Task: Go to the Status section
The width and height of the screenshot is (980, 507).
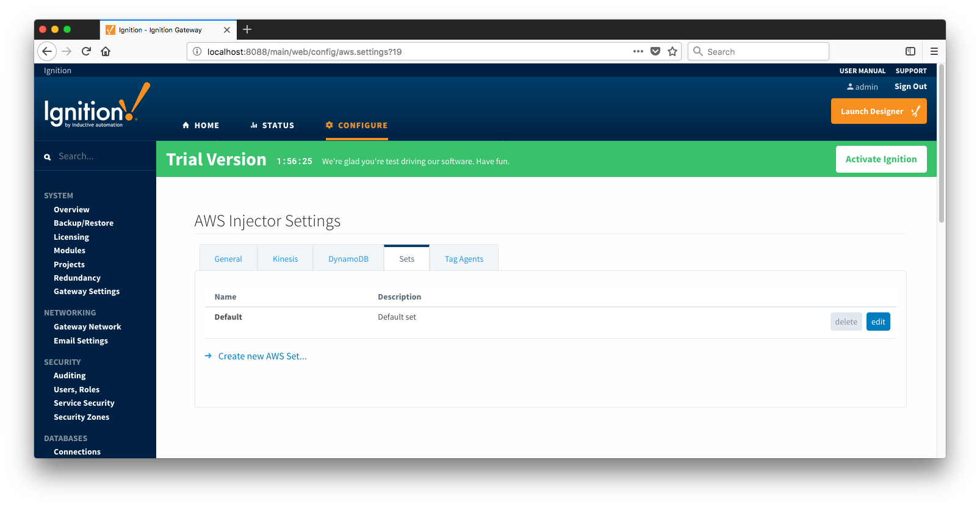Action: pyautogui.click(x=272, y=125)
